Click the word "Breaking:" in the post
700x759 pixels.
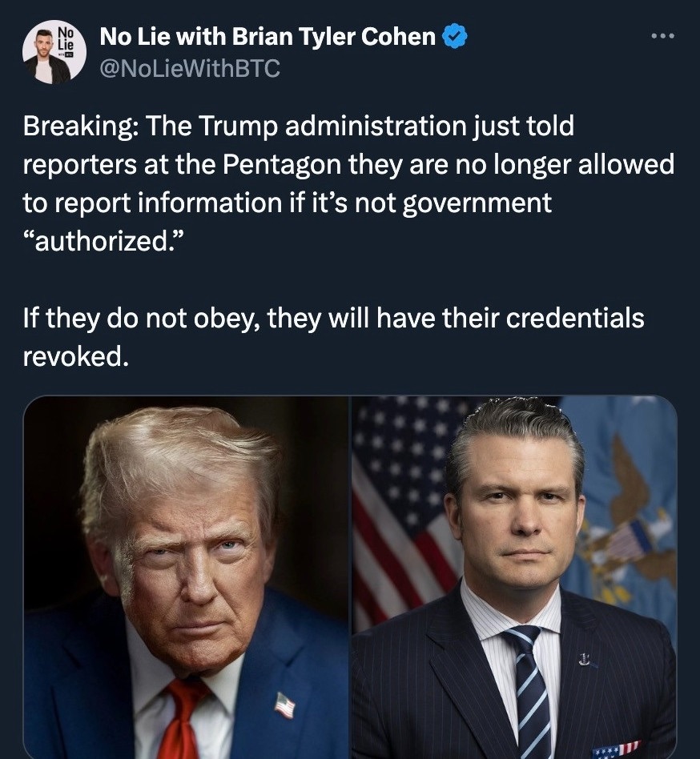point(79,127)
